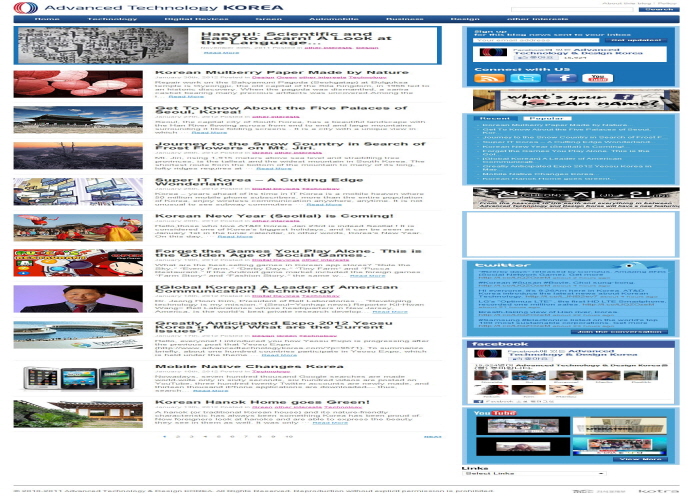This screenshot has height=500, width=700.
Task: Switch to the Popular posts tab
Action: (x=547, y=118)
